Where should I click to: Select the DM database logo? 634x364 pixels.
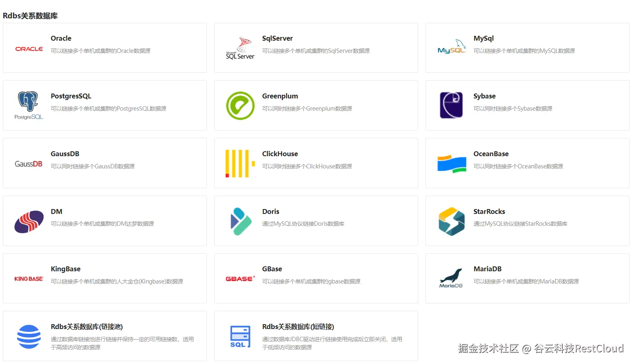coord(29,222)
